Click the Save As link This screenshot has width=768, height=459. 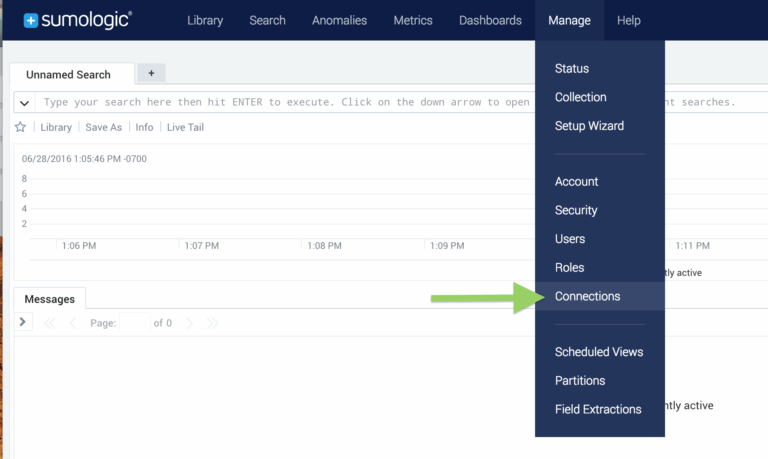click(x=103, y=127)
